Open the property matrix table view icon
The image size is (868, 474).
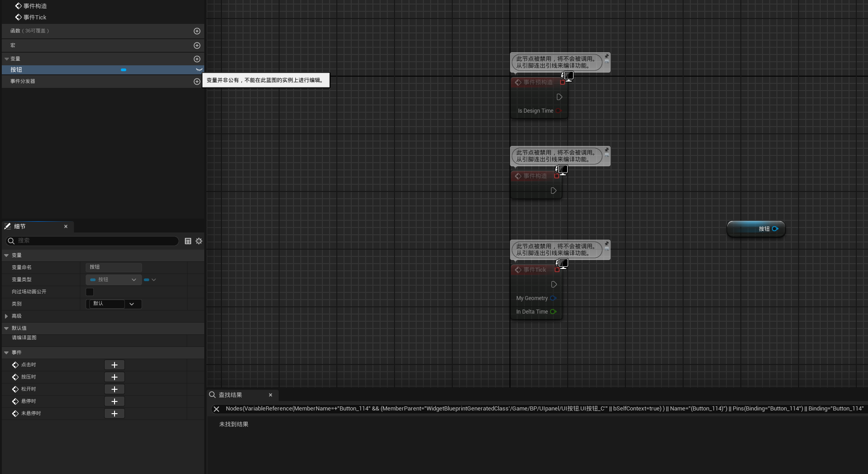tap(188, 241)
